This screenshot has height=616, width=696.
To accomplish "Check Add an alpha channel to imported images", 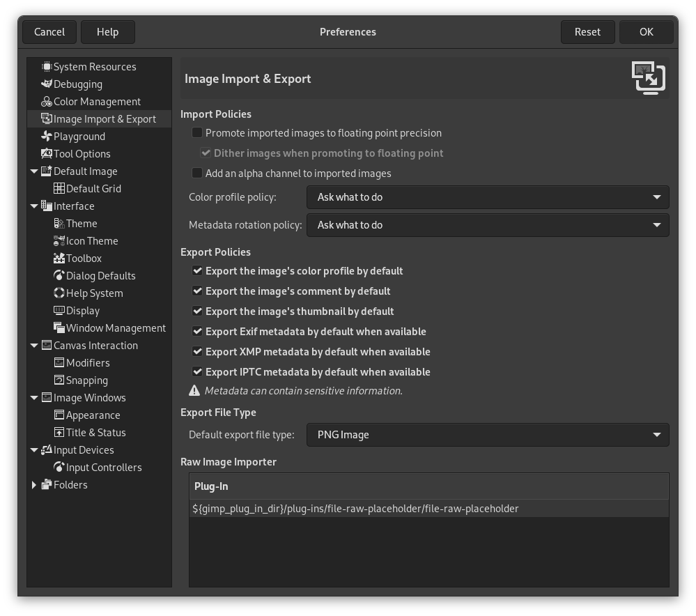I will [x=197, y=173].
